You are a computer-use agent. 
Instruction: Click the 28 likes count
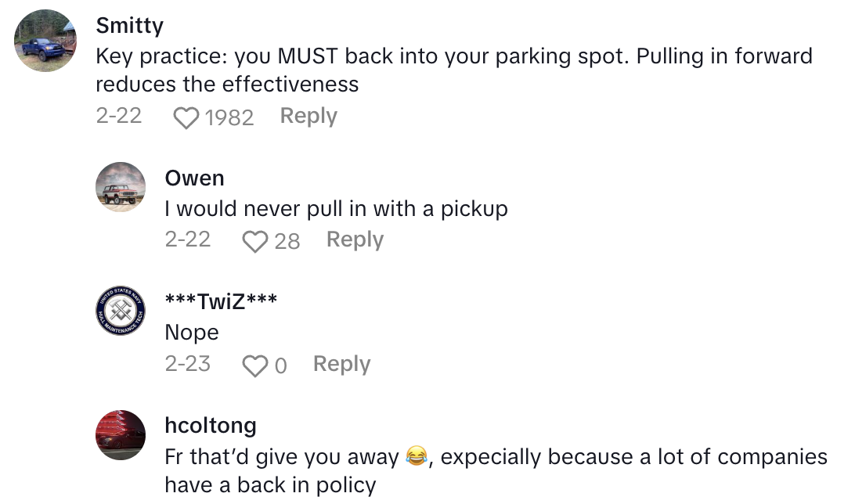tap(287, 241)
